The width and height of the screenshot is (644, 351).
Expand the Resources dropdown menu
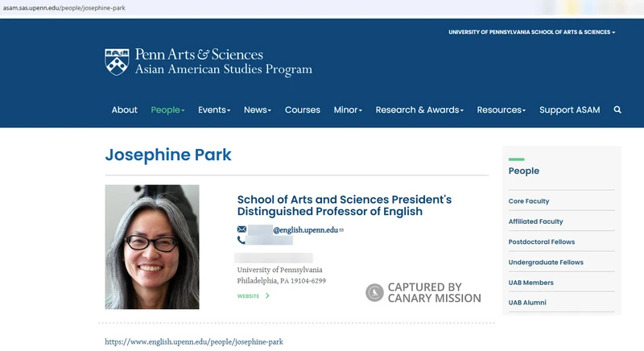(501, 109)
